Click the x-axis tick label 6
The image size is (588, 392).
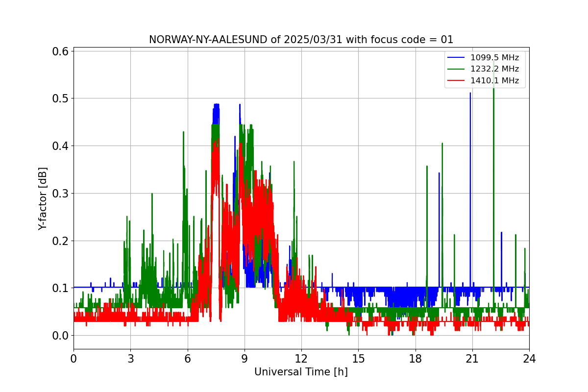point(188,358)
